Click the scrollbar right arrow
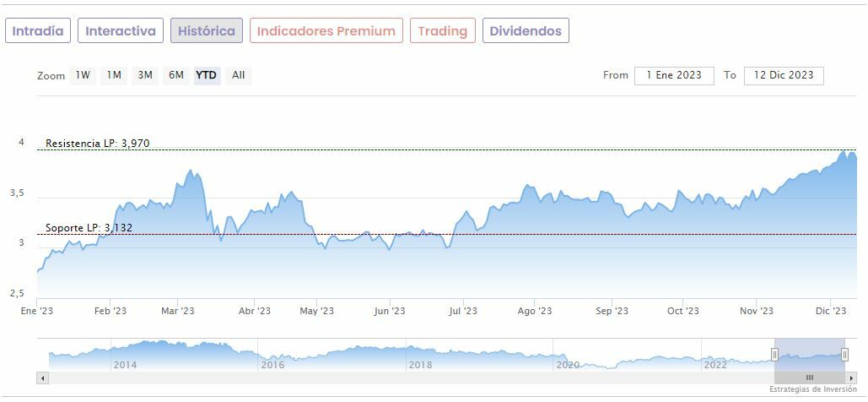The image size is (868, 402). pos(850,378)
